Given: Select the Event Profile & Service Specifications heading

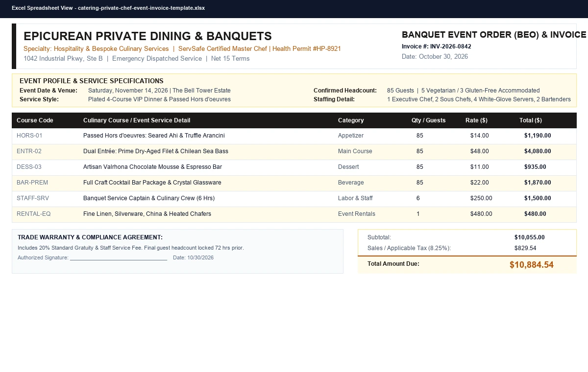Looking at the screenshot, I should point(92,81).
